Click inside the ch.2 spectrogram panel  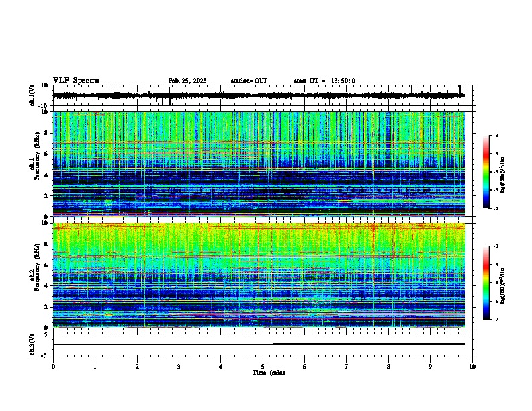click(259, 275)
